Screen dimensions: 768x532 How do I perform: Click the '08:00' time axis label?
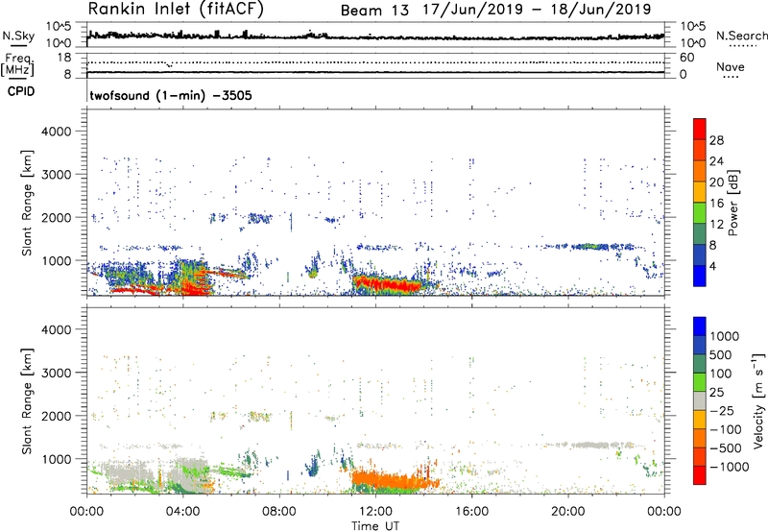pos(279,512)
